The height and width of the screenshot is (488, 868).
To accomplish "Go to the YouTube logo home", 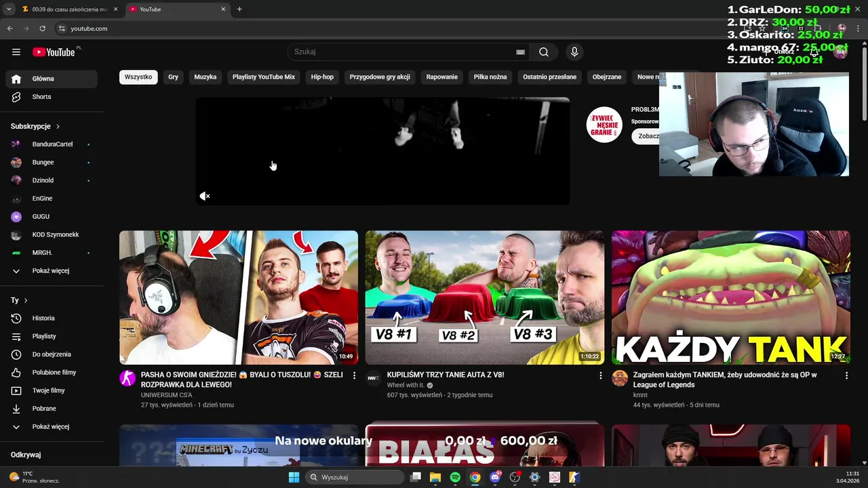I will 54,52.
